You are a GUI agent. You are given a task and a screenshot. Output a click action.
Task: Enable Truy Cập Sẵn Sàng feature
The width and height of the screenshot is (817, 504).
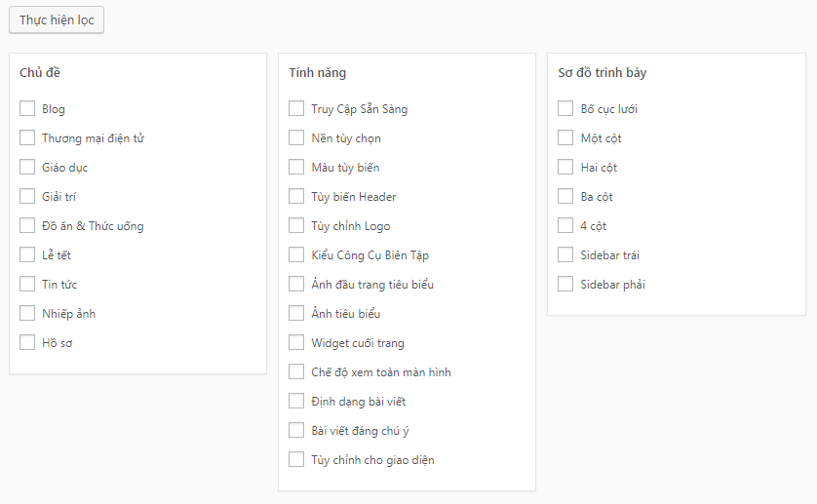296,109
